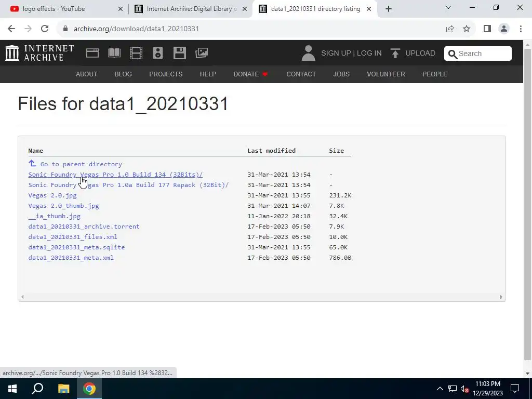
Task: Reload the page
Action: [x=45, y=29]
